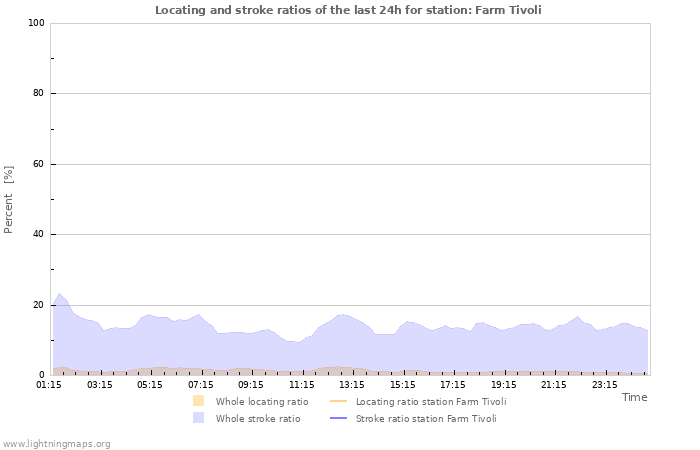700x450 pixels.
Task: Click the chart title text
Action: pyautogui.click(x=350, y=10)
